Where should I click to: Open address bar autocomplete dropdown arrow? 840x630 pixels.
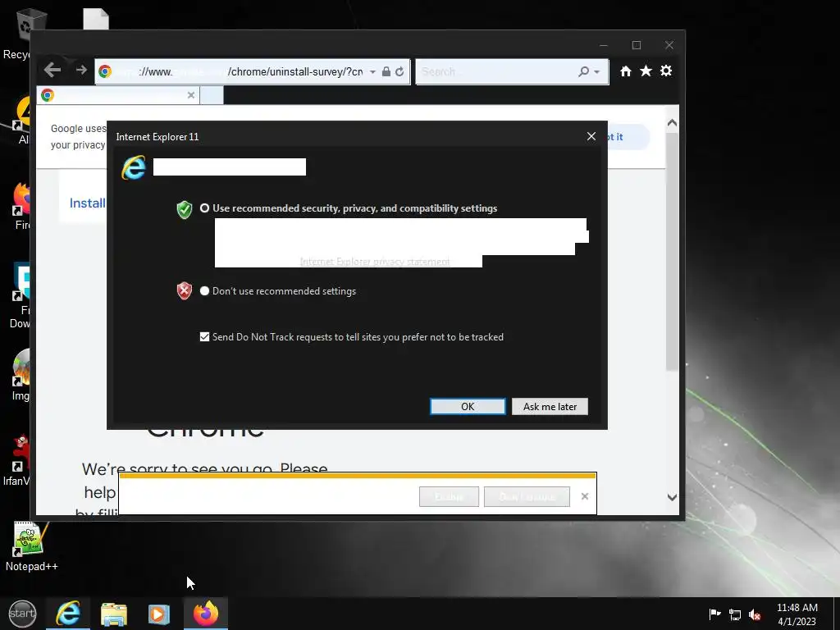click(x=372, y=72)
